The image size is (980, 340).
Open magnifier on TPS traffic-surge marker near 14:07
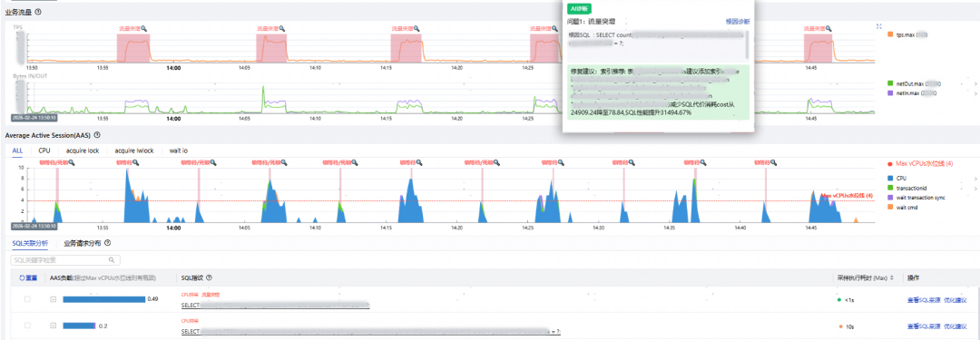point(282,29)
